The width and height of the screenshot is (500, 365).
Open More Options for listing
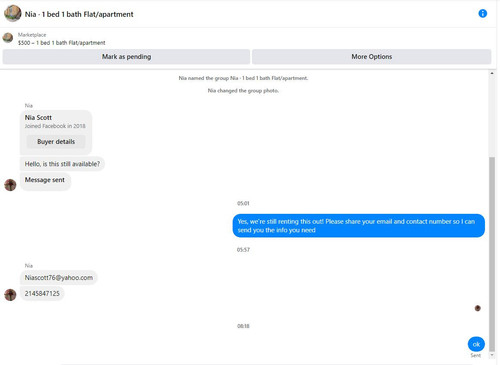pos(371,57)
